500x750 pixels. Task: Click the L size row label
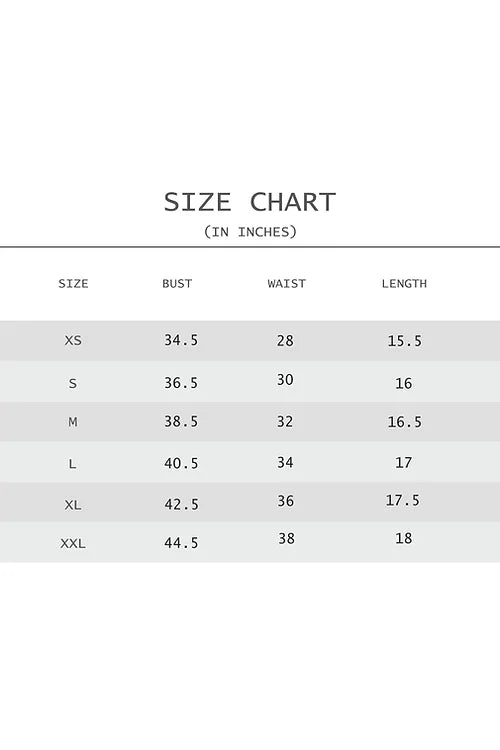coord(72,464)
